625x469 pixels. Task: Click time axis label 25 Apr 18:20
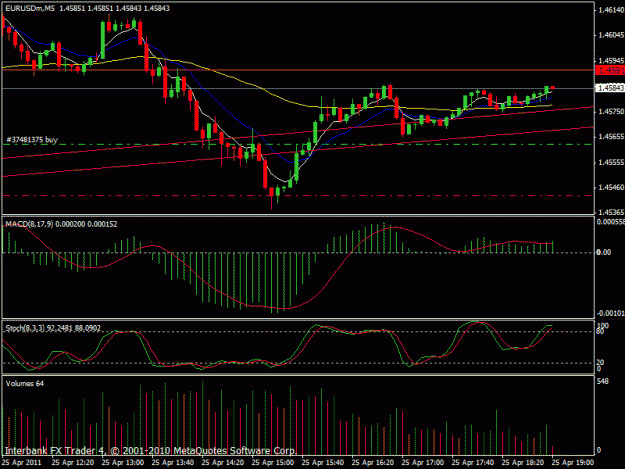pyautogui.click(x=523, y=463)
